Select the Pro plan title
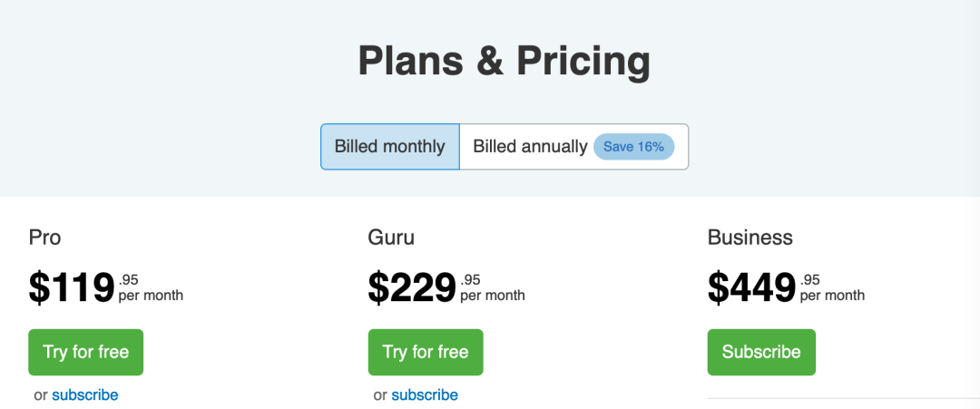 [x=45, y=238]
